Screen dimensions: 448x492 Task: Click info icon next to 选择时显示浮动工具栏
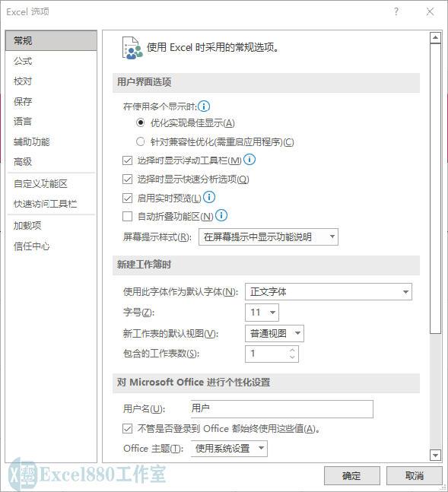249,160
